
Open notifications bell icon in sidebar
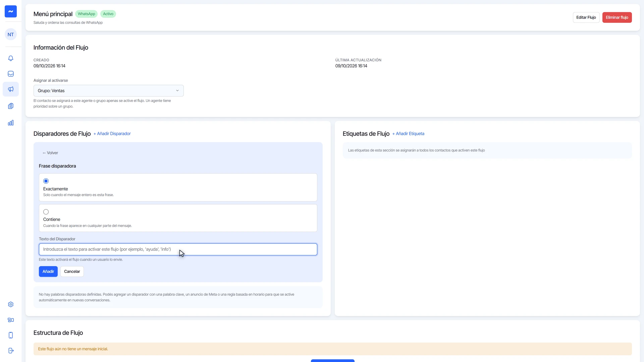click(x=11, y=58)
